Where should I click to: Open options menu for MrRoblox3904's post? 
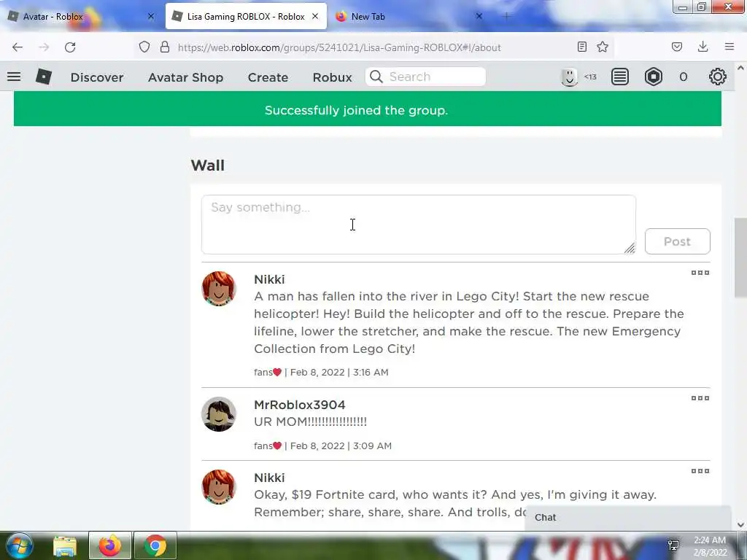tap(700, 398)
